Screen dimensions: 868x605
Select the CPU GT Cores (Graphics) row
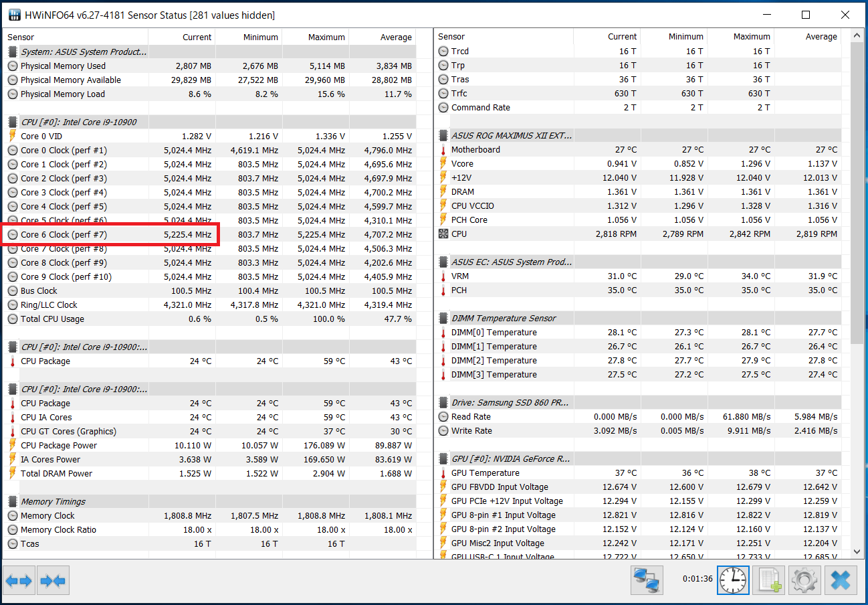[x=210, y=431]
